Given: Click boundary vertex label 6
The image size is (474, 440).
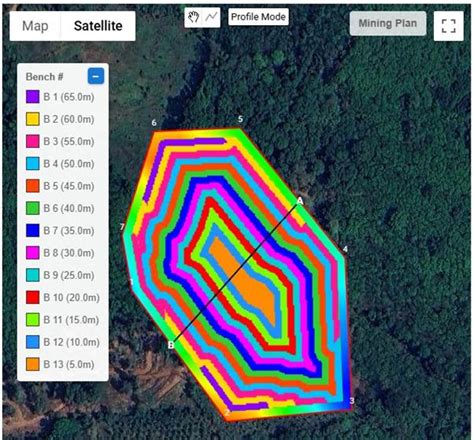Looking at the screenshot, I should pyautogui.click(x=154, y=123).
